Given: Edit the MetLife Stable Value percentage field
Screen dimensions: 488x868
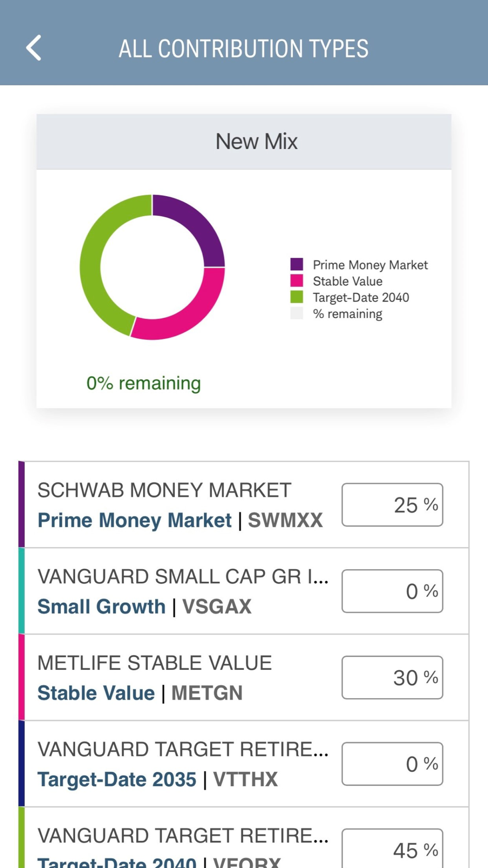Looking at the screenshot, I should pyautogui.click(x=392, y=678).
